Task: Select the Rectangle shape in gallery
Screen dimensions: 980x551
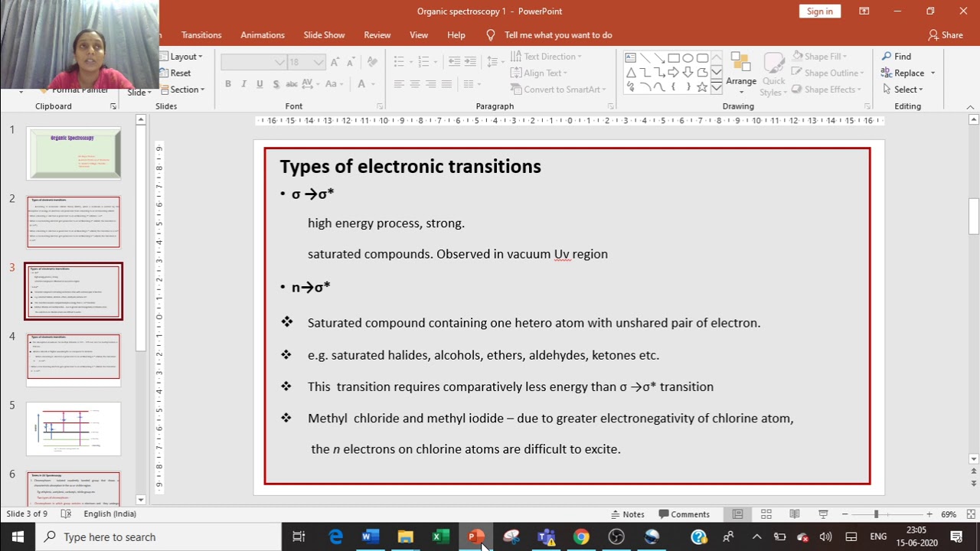Action: tap(674, 58)
